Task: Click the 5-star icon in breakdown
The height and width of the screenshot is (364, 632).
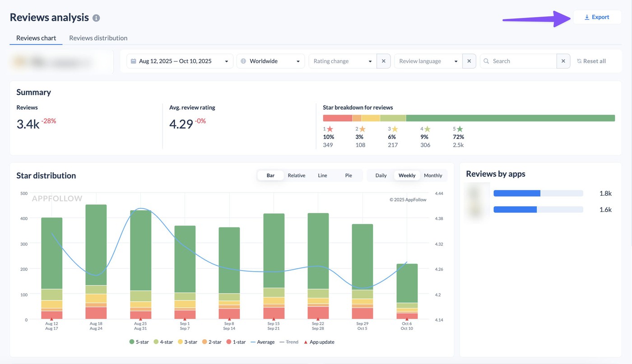Action: [x=460, y=129]
